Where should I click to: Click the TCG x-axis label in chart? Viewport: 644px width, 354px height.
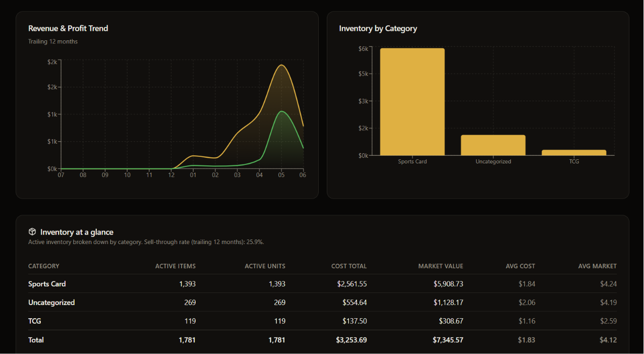pos(574,161)
